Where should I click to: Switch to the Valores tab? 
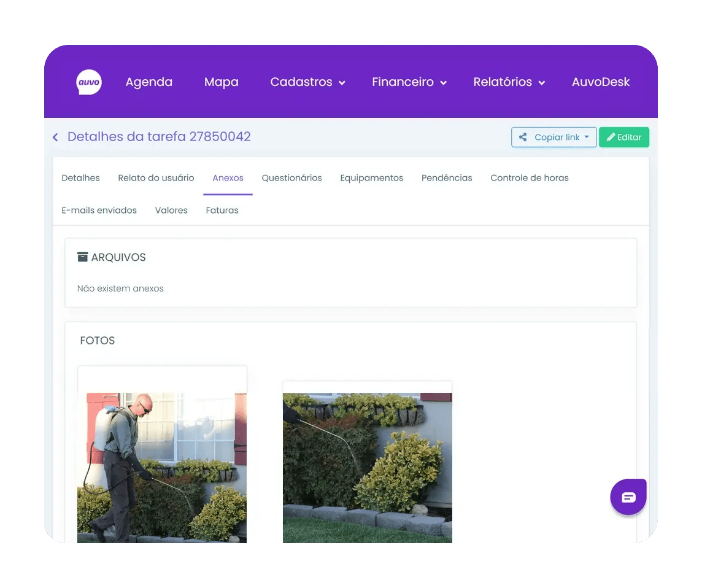tap(171, 210)
